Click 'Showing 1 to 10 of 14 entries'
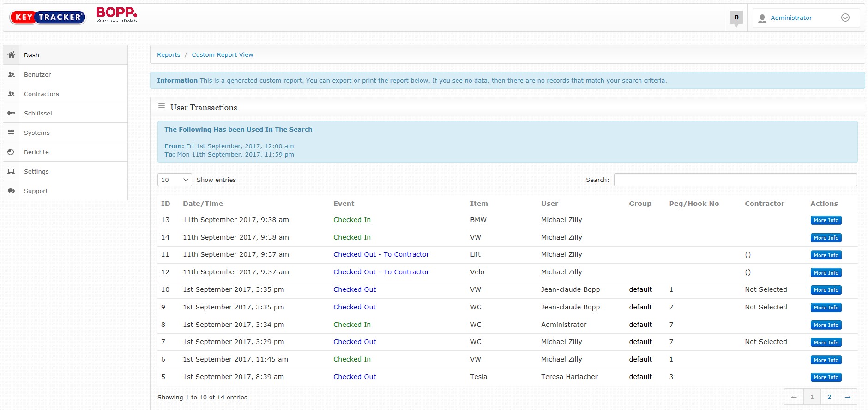This screenshot has height=410, width=868. click(x=202, y=397)
